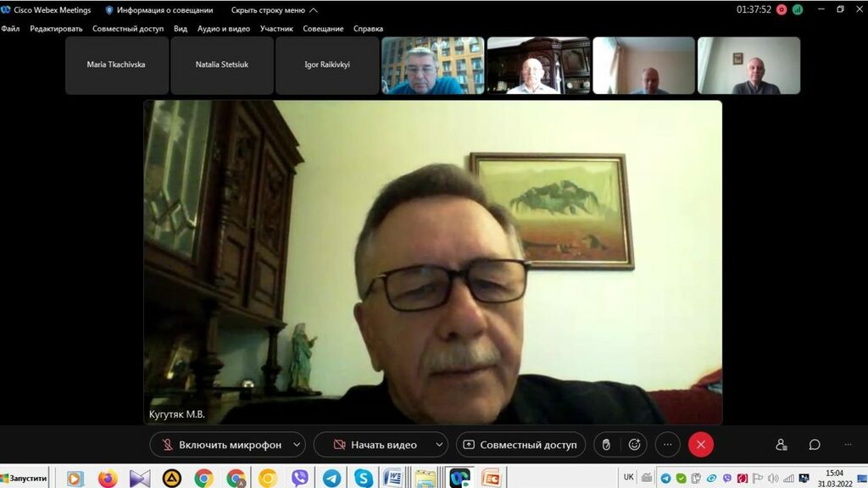Click the raise hand gesture icon
The width and height of the screenshot is (868, 488).
(x=607, y=445)
